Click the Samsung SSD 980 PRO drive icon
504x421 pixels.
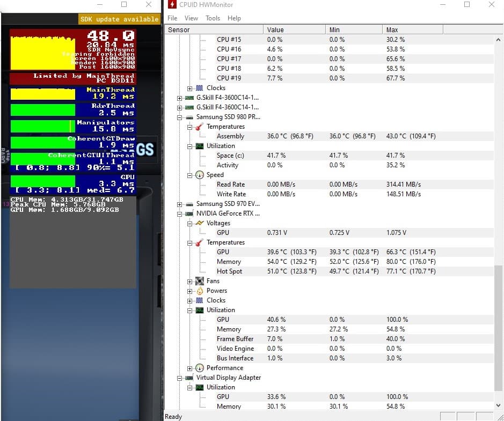click(189, 117)
